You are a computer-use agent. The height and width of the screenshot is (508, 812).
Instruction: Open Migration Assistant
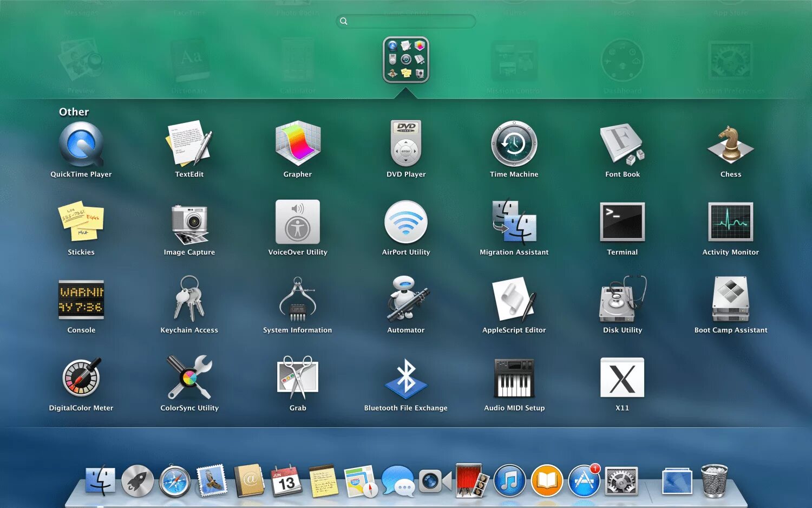[x=514, y=222]
